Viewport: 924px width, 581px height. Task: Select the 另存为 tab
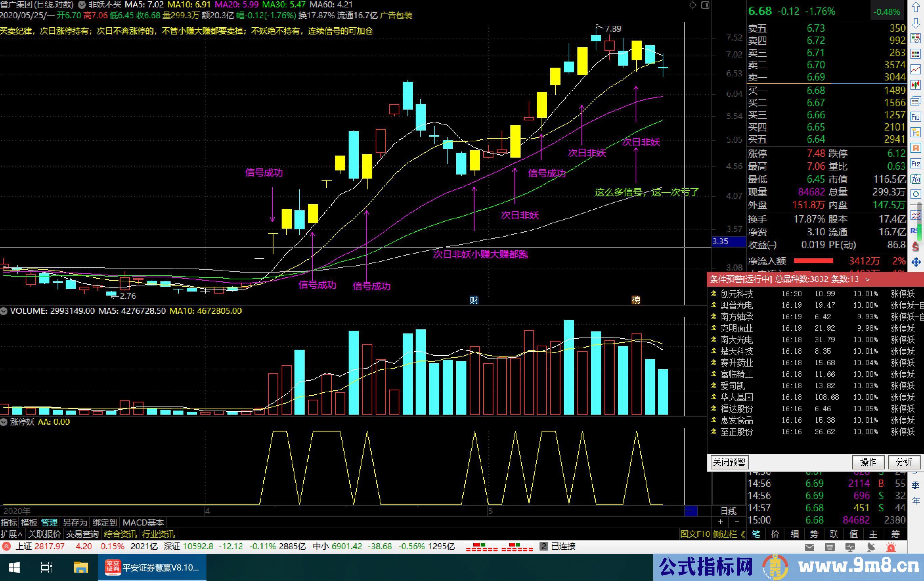point(75,522)
